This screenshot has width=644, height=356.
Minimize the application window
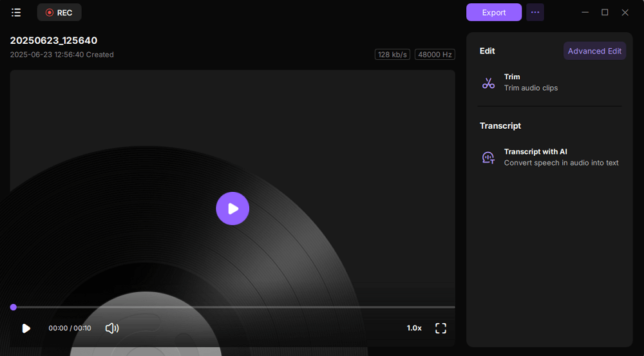(x=585, y=12)
